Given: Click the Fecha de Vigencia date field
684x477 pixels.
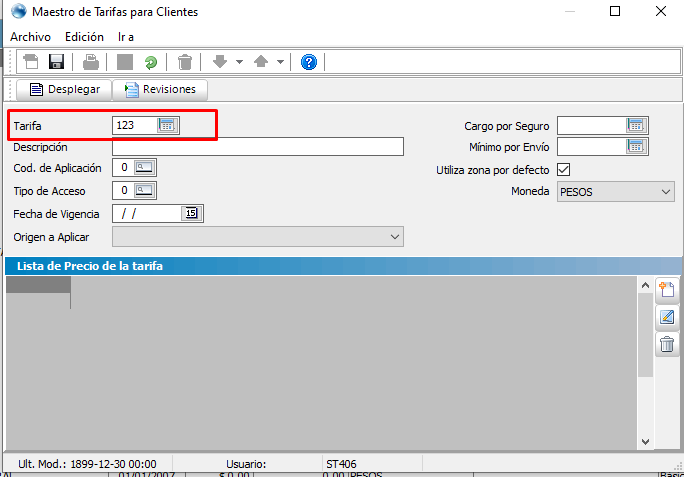Looking at the screenshot, I should tap(147, 213).
